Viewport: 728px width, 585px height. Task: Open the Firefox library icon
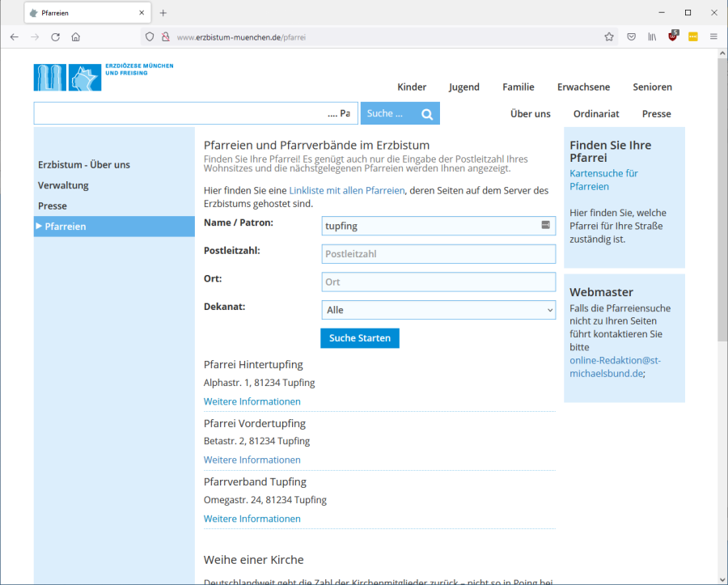pyautogui.click(x=651, y=36)
